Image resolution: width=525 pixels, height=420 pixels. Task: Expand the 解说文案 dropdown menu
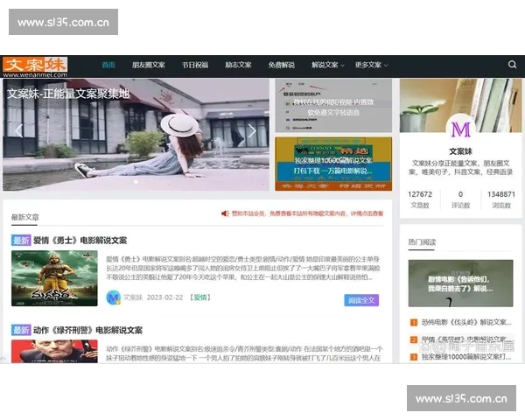(x=328, y=65)
